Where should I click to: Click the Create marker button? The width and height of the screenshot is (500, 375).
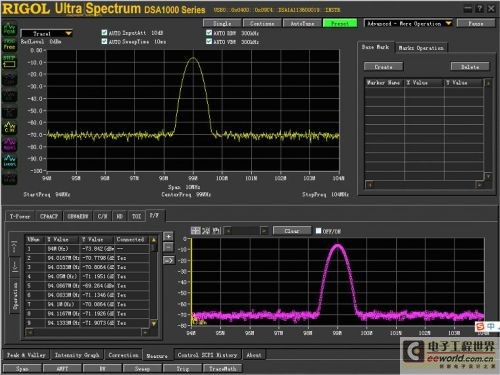(383, 67)
